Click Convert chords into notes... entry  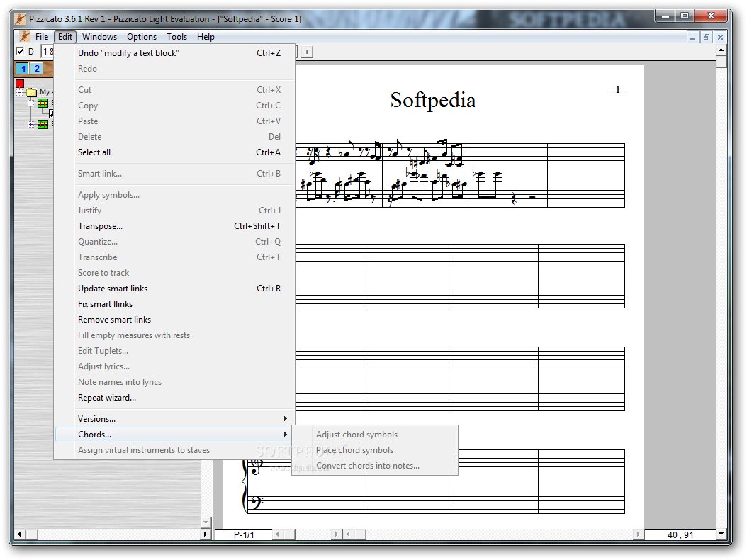tap(375, 466)
